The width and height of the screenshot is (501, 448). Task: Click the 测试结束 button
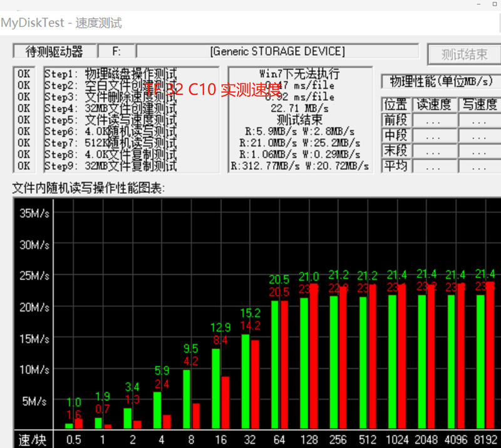[464, 55]
